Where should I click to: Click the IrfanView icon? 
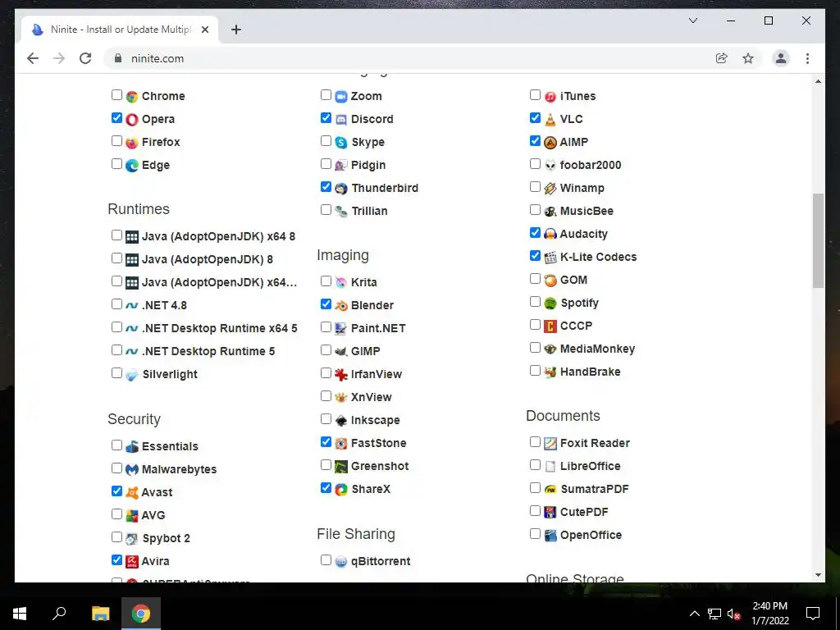(341, 374)
